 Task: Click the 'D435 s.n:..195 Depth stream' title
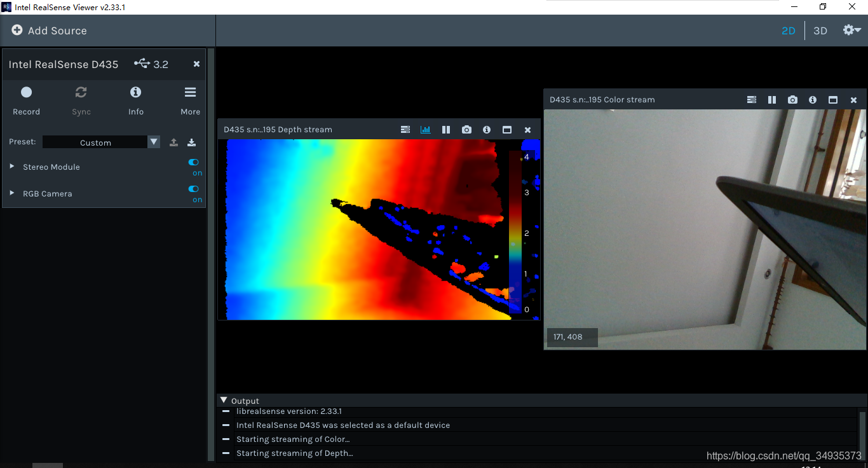278,130
